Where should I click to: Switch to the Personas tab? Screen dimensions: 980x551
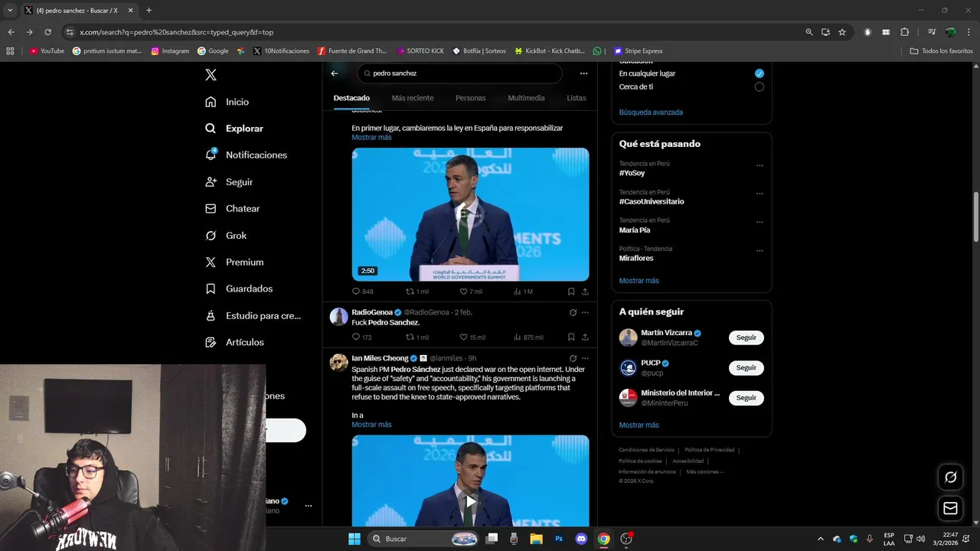[471, 98]
